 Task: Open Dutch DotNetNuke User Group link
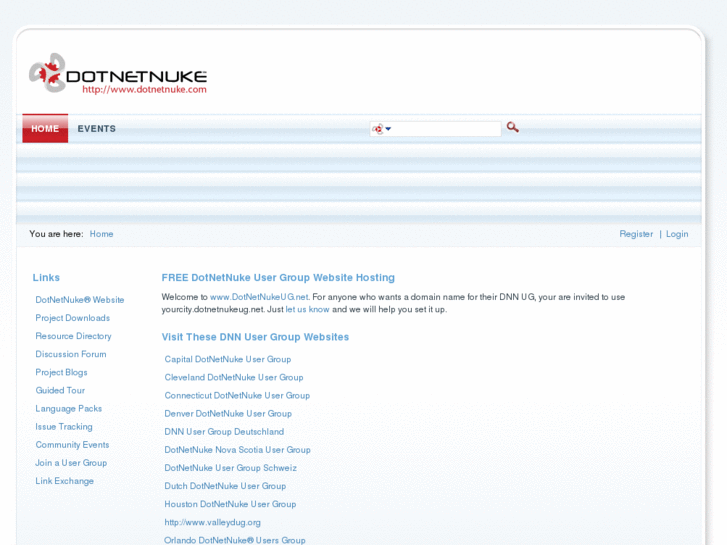coord(225,486)
